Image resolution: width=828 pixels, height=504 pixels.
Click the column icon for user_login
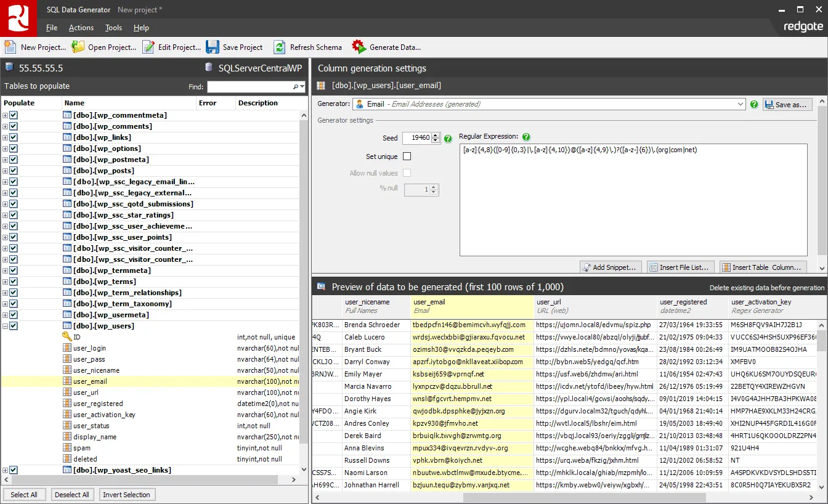[67, 348]
